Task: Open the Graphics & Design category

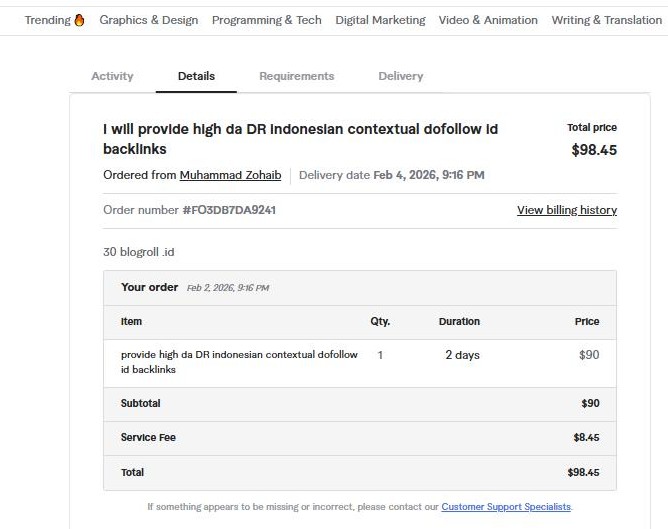Action: [x=148, y=20]
